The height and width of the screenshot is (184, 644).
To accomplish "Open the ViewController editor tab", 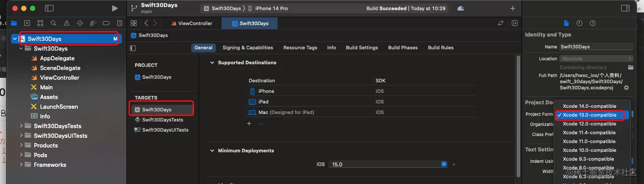I will click(192, 23).
